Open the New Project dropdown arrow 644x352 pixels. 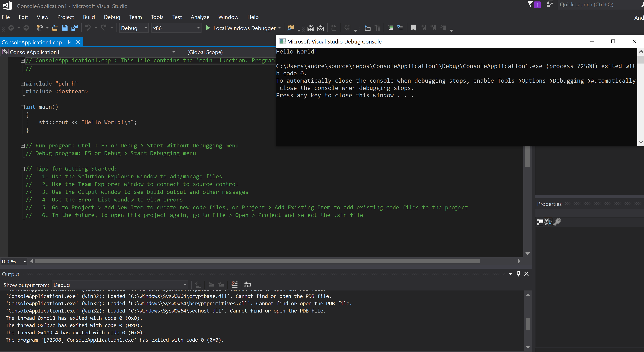pos(47,28)
